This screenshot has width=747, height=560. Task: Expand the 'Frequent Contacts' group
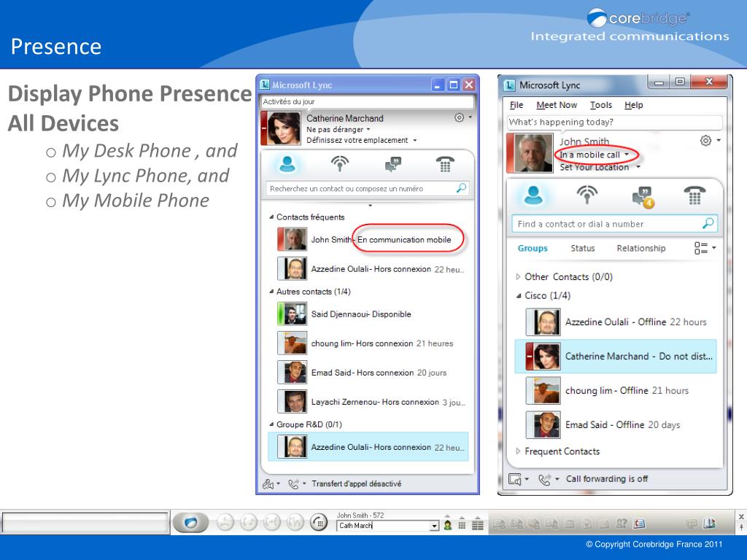519,451
